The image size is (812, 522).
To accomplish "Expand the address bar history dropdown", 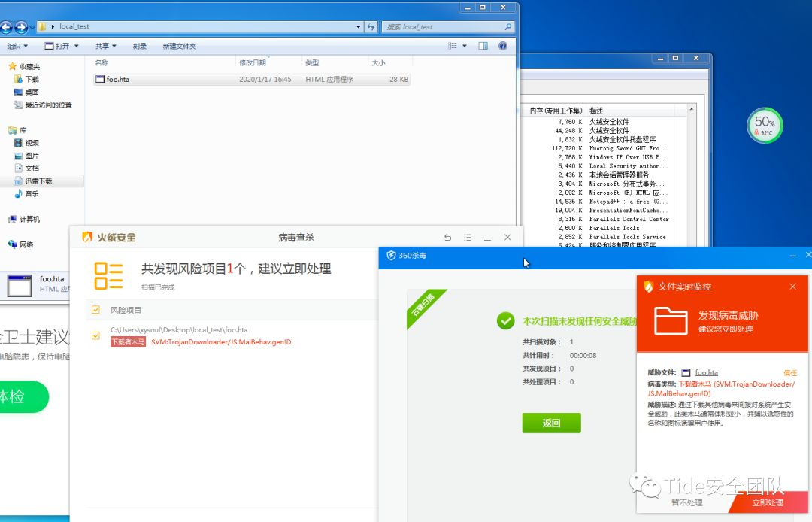I will pyautogui.click(x=359, y=27).
